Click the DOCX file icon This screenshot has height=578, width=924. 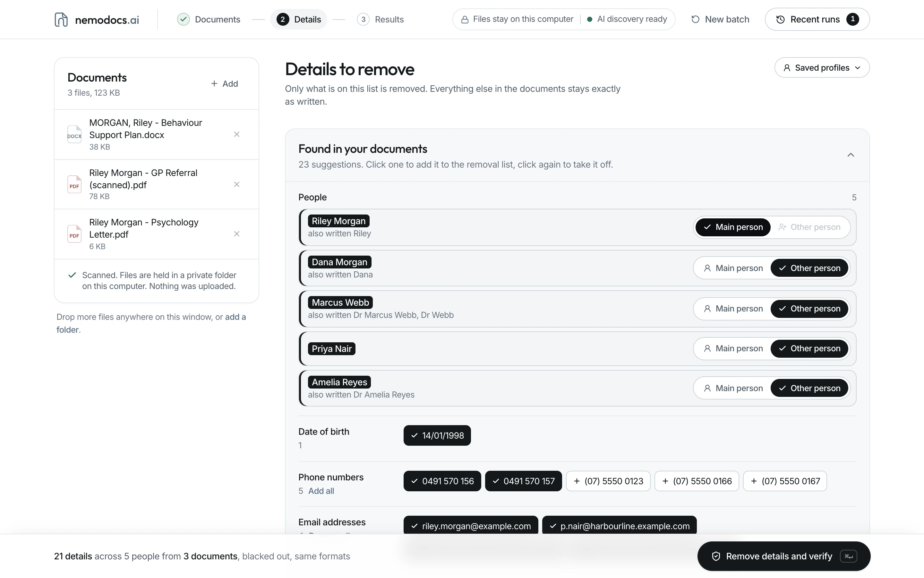click(74, 134)
